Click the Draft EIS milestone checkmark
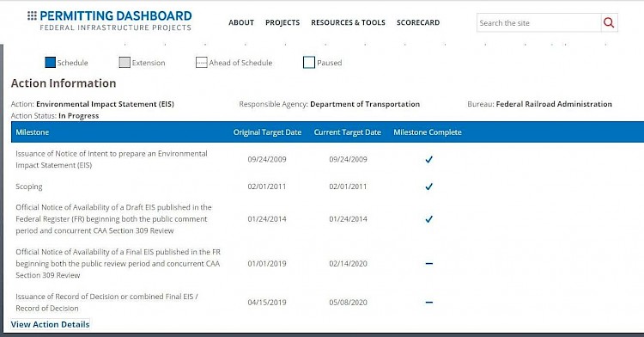Image resolution: width=644 pixels, height=337 pixels. click(428, 219)
